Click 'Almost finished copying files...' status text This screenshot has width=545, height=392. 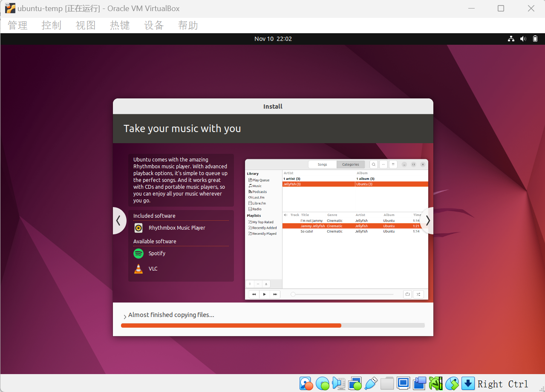pyautogui.click(x=171, y=315)
